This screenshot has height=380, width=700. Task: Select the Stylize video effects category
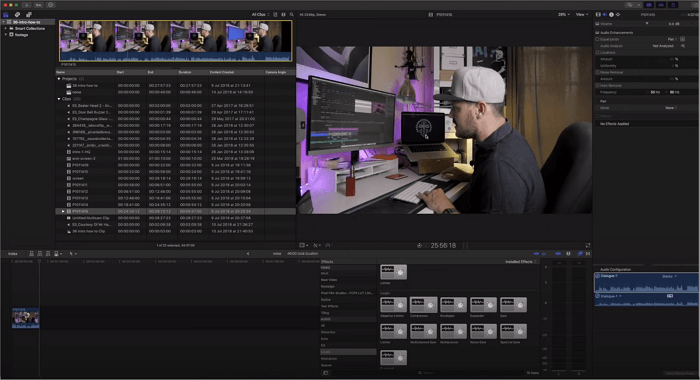pos(348,300)
